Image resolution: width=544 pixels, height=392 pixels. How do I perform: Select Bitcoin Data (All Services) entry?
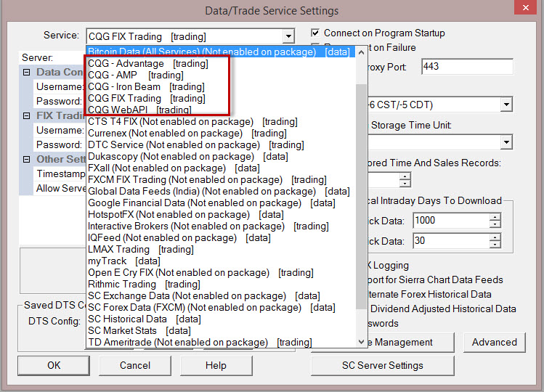pyautogui.click(x=221, y=52)
